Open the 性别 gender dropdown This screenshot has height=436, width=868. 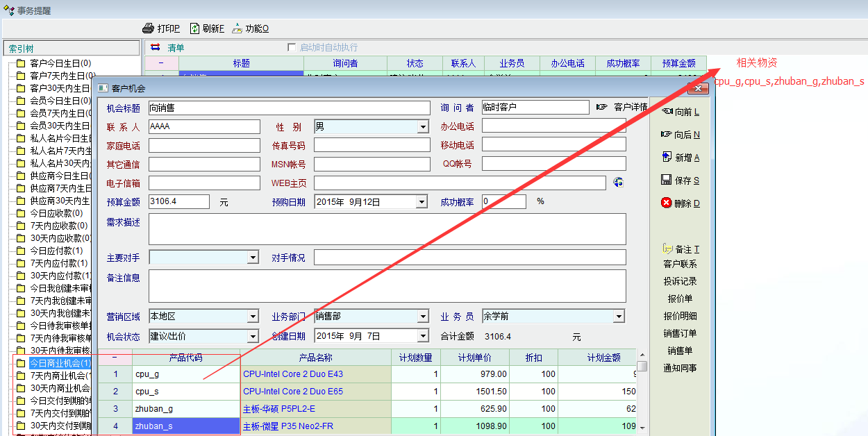click(x=423, y=127)
